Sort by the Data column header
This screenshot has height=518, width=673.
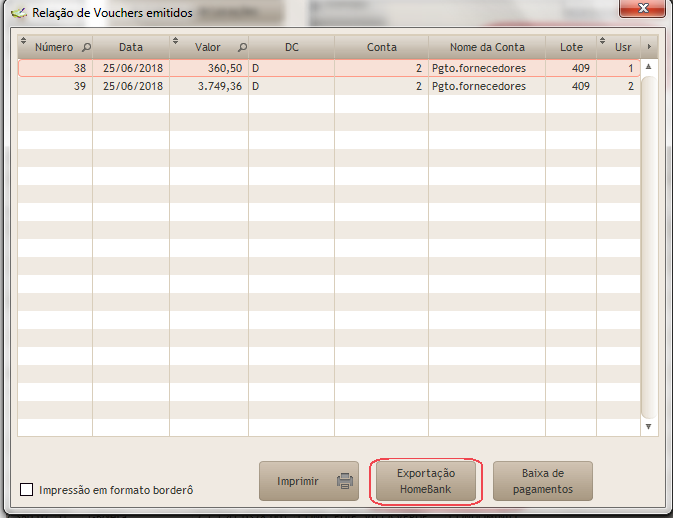tap(130, 47)
